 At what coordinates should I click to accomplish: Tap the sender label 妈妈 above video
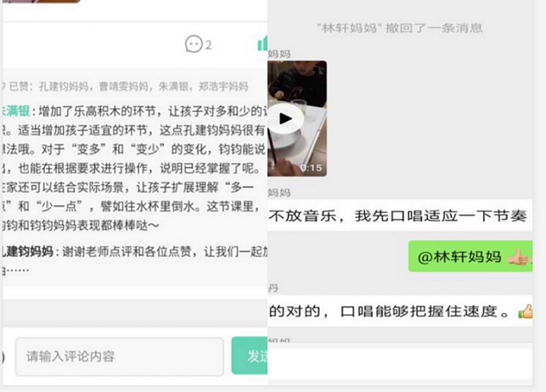pyautogui.click(x=279, y=54)
